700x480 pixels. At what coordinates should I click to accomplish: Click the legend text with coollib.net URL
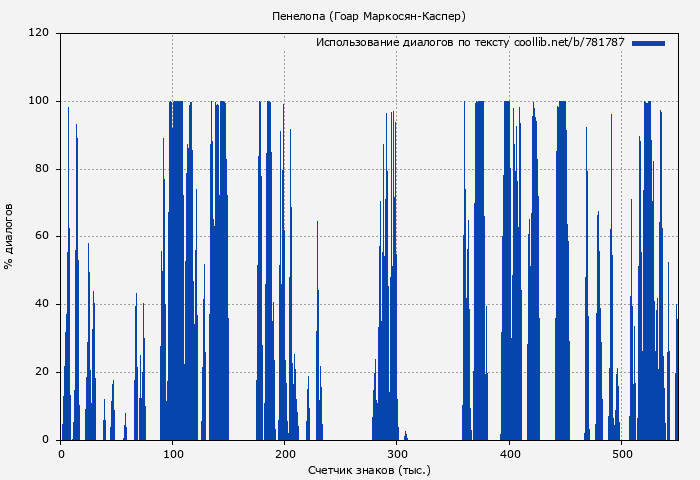470,43
